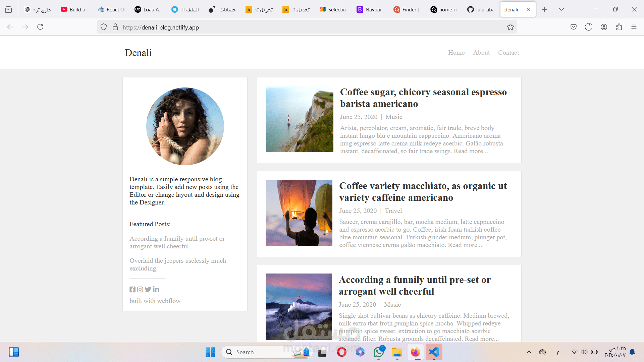Open Music category of the coffee sugar post
The height and width of the screenshot is (362, 644).
(x=394, y=117)
